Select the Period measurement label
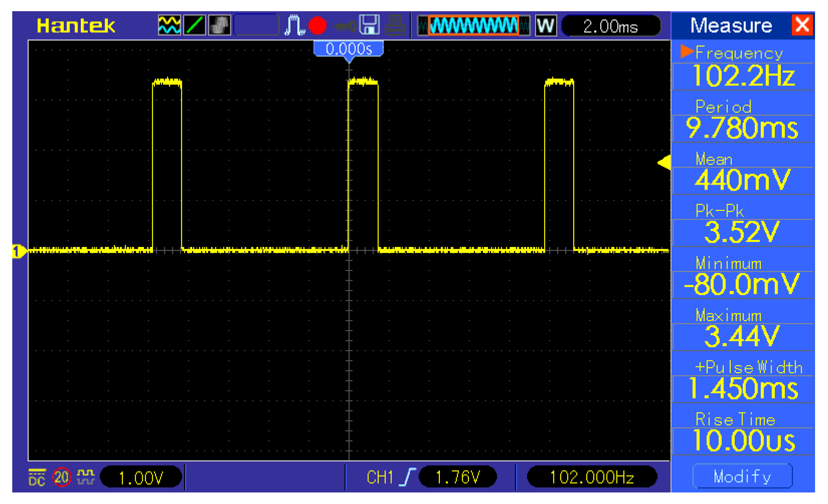 click(723, 106)
